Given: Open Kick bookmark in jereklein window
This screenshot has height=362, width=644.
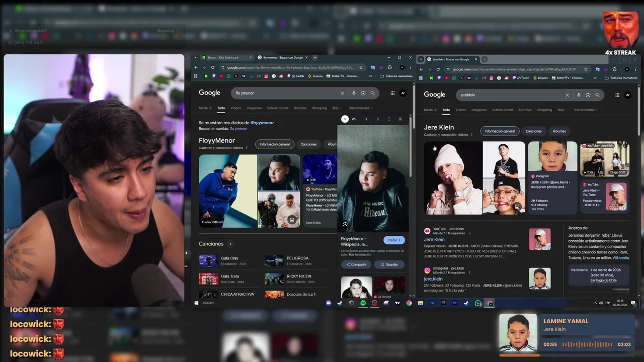Looking at the screenshot, I should click(x=431, y=78).
